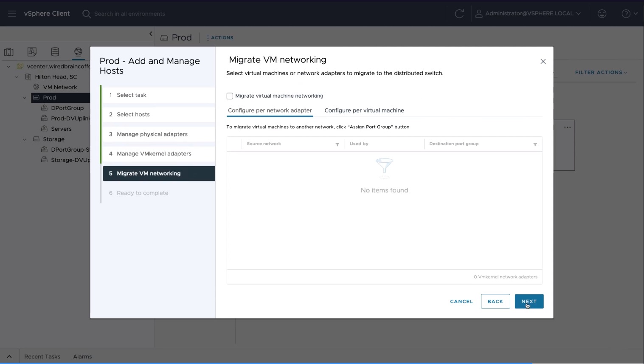The image size is (644, 364).
Task: Open the feedback smiley icon
Action: pyautogui.click(x=602, y=14)
